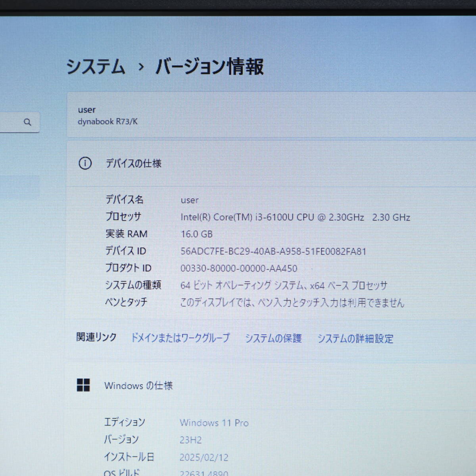The image size is (476, 476).
Task: Select the ペンとタッチ value text
Action: point(292,303)
